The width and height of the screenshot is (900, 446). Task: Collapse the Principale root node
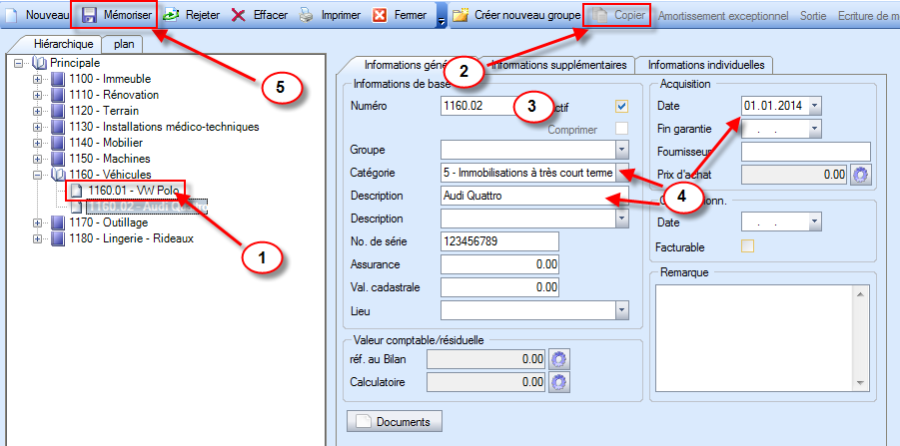pyautogui.click(x=19, y=63)
